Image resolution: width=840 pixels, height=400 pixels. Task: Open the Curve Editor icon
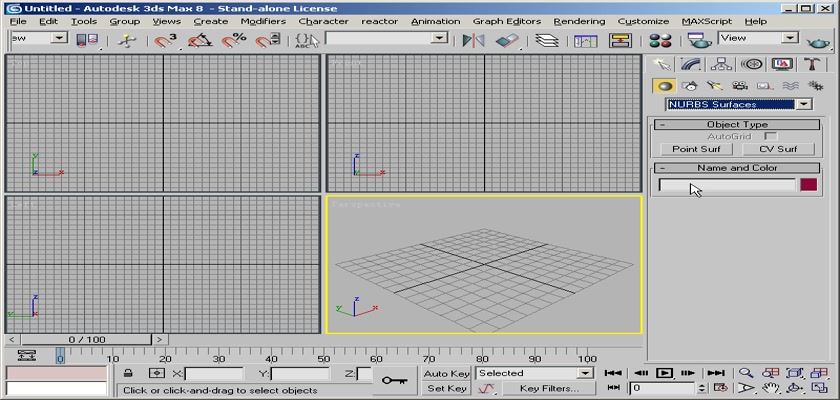tap(586, 40)
